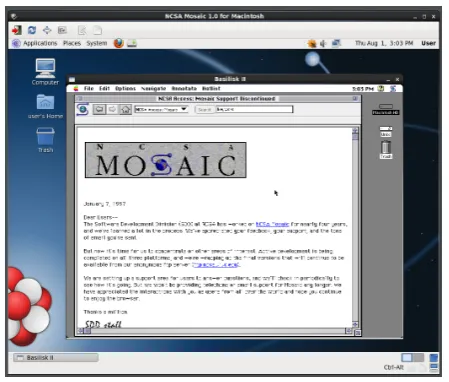Image resolution: width=449 pixels, height=382 pixels.
Task: Click the help icon in Mac menu bar
Action: click(381, 89)
